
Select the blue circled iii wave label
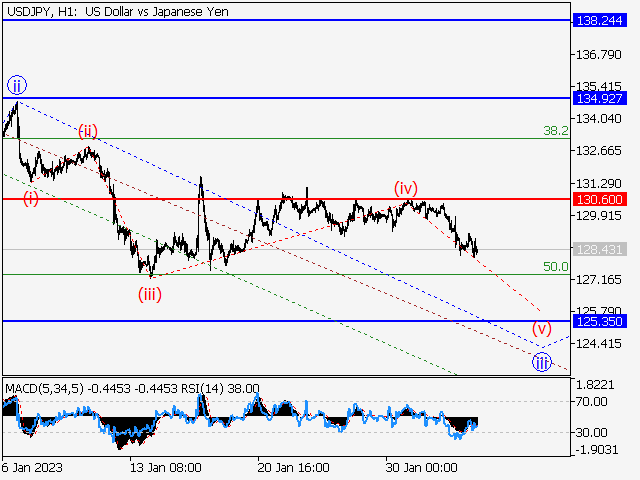[x=542, y=362]
